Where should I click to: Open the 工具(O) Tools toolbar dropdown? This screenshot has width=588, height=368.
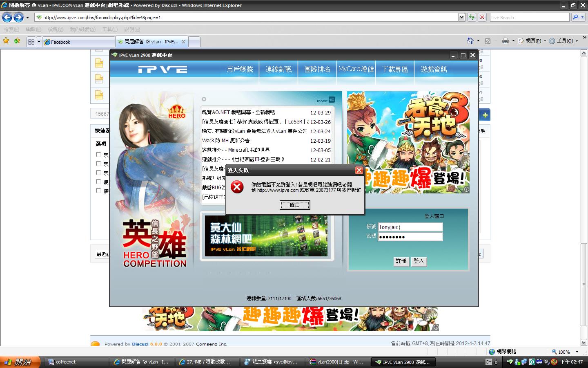[x=563, y=41]
